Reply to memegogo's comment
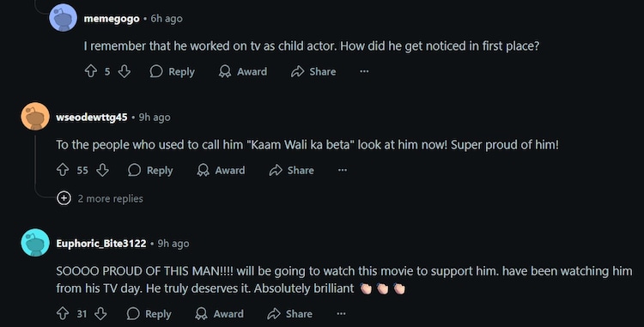The image size is (644, 327). click(172, 72)
